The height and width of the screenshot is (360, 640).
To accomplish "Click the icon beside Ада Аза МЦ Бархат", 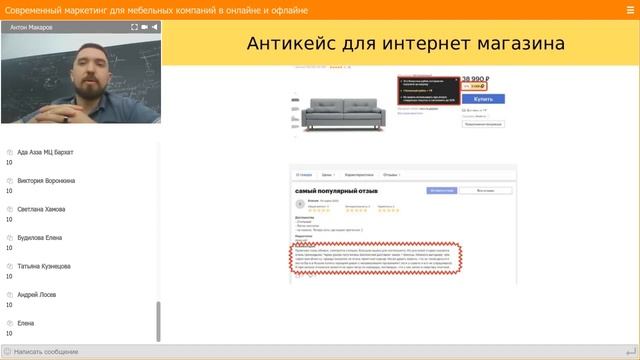I will (10, 152).
